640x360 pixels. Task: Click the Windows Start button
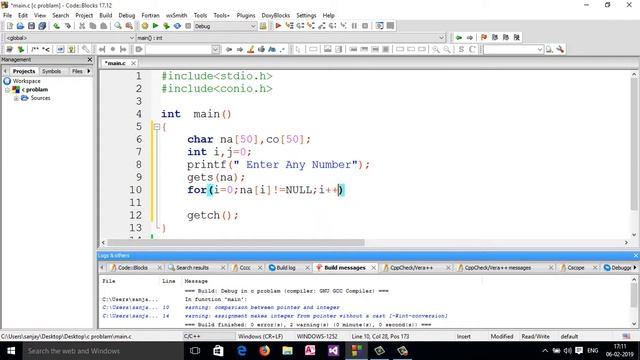coord(11,351)
